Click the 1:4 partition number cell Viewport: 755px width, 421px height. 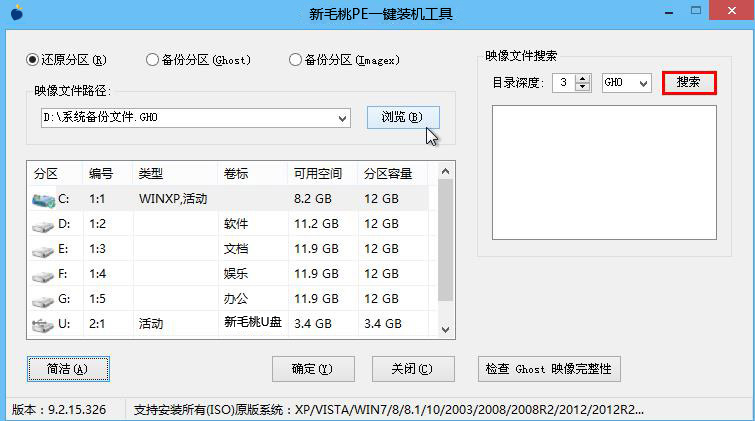(x=97, y=274)
